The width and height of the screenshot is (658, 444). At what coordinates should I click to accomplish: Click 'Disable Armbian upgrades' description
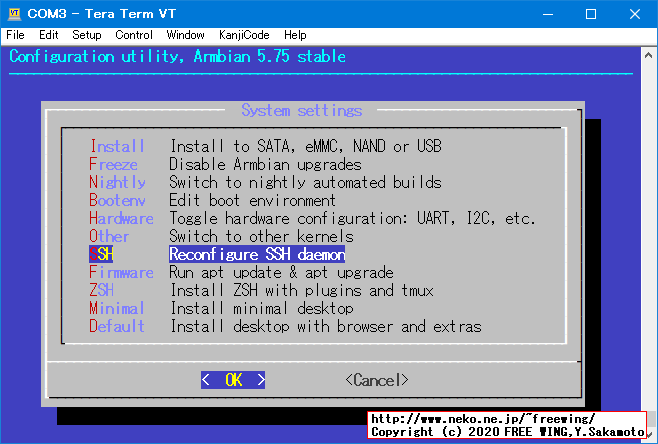[x=265, y=164]
